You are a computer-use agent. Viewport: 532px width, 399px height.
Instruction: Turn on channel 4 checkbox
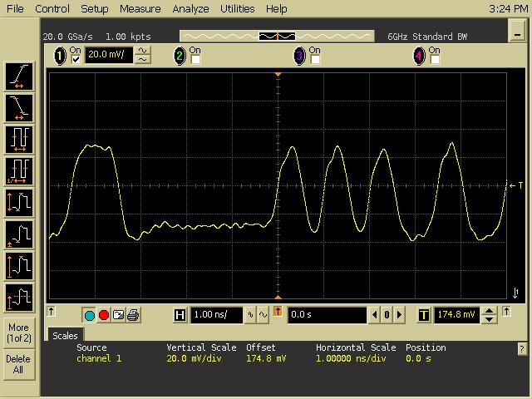click(434, 60)
